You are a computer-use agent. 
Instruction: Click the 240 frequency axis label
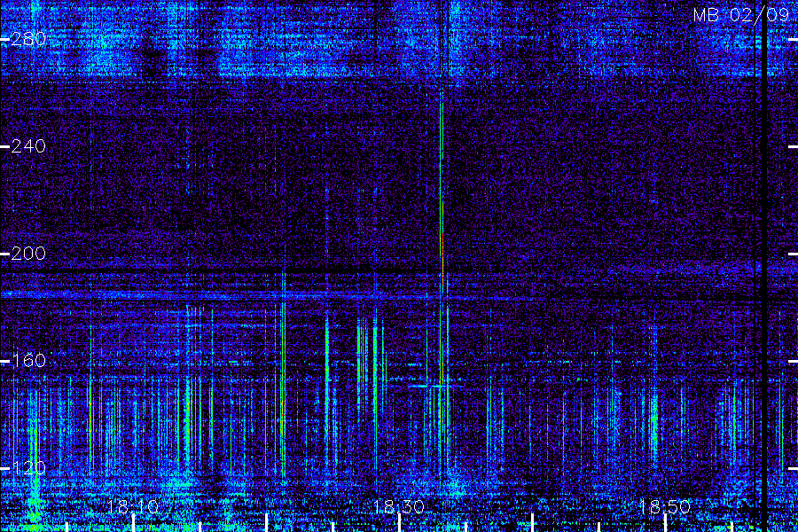[28, 146]
